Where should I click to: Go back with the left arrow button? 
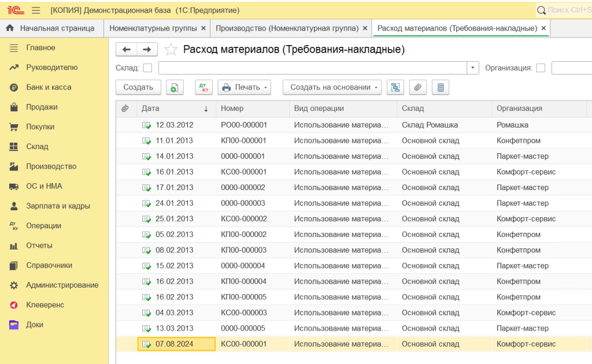(127, 50)
